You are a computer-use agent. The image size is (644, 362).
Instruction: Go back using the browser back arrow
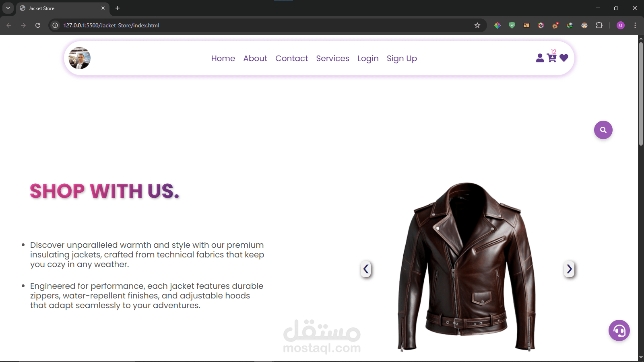8,25
